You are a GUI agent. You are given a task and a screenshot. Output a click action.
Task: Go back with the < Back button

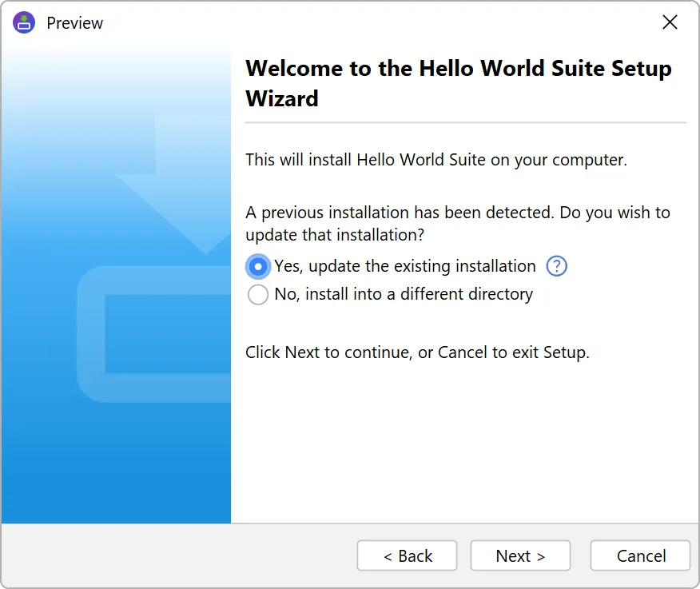[407, 556]
